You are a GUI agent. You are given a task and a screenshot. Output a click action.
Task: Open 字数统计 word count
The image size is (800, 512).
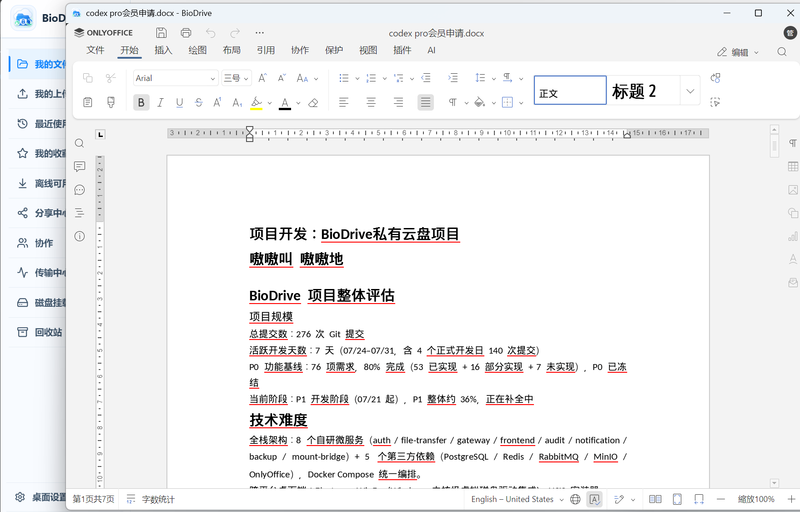[x=151, y=499]
